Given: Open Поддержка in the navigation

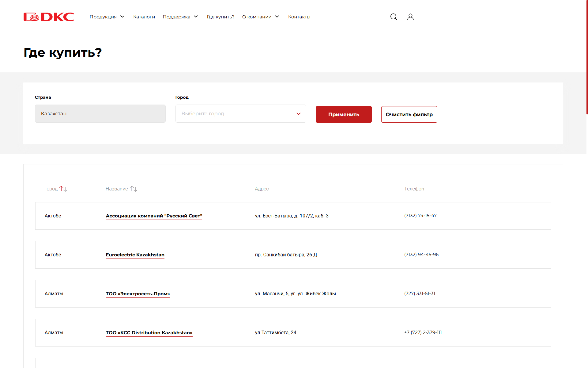Looking at the screenshot, I should click(177, 17).
